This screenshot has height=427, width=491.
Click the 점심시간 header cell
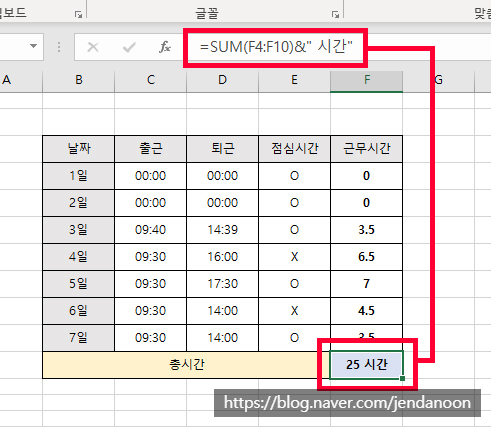point(295,149)
